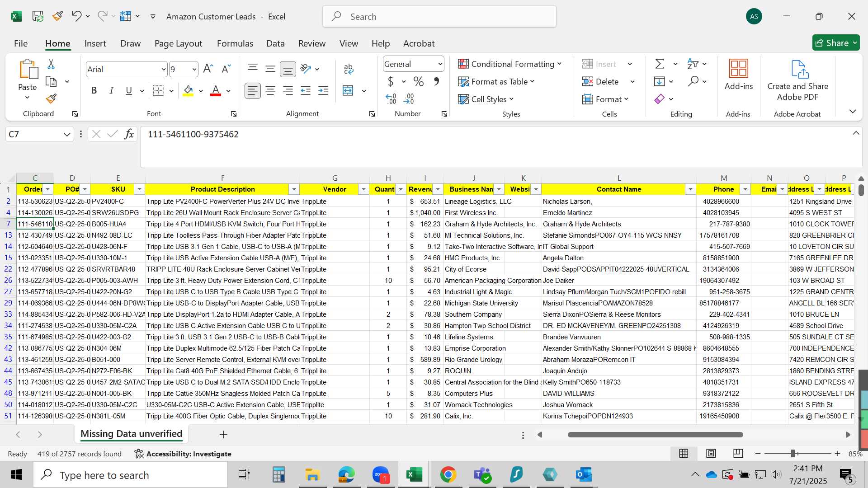Open Conditional Formatting menu
Viewport: 868px width, 488px height.
[x=509, y=64]
